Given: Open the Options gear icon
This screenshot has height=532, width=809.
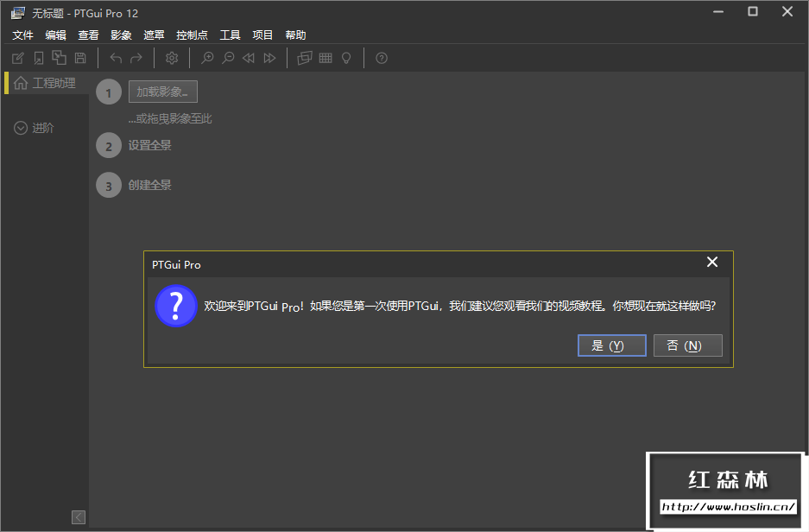Looking at the screenshot, I should tap(172, 58).
